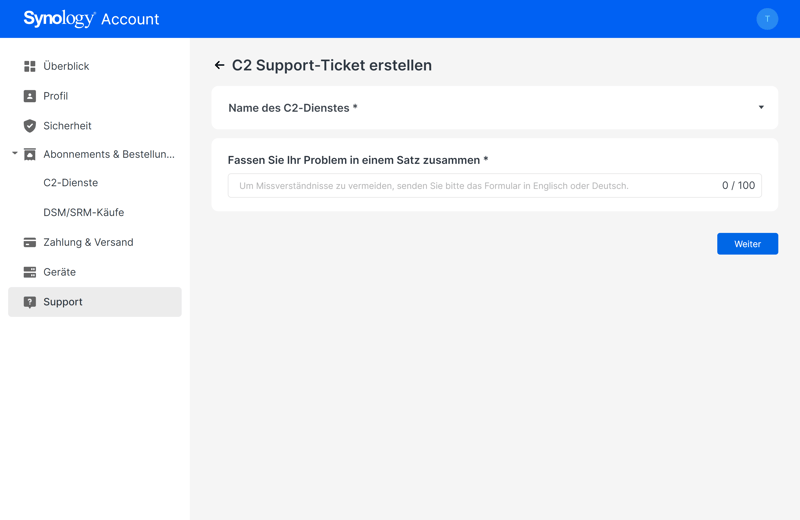Click the Support question-mark icon
This screenshot has width=800, height=520.
(x=30, y=302)
